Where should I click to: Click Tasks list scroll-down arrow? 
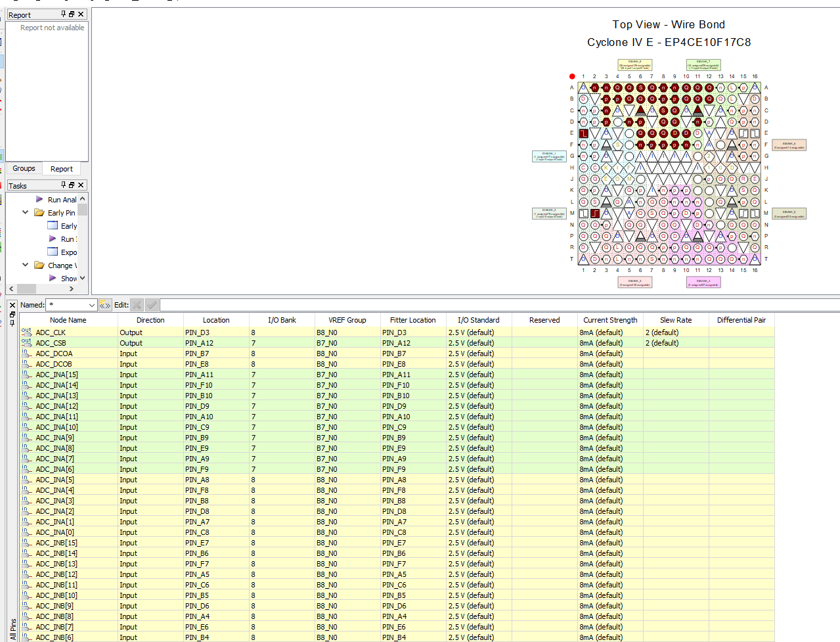point(82,278)
